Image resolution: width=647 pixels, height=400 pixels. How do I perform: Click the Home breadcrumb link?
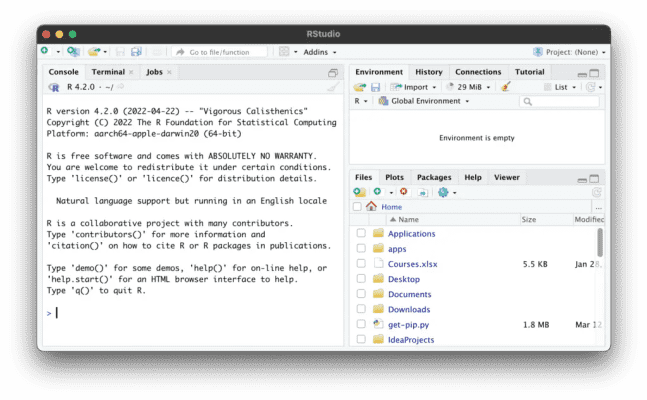tap(391, 207)
